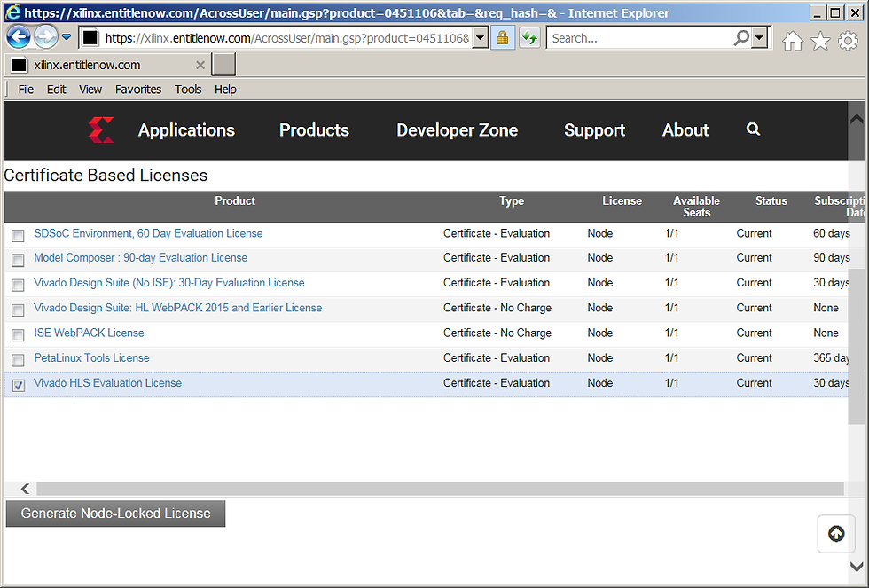Open the Products navigation item
869x588 pixels.
[x=314, y=130]
